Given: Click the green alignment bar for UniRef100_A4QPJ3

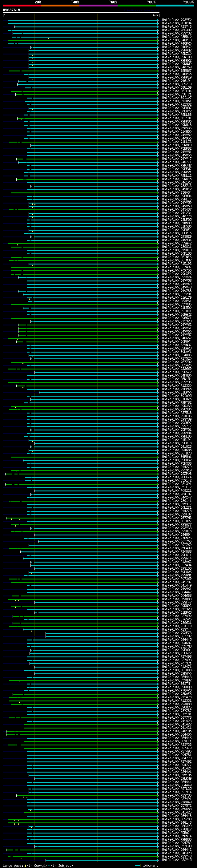Looking at the screenshot, I should 82,40.
